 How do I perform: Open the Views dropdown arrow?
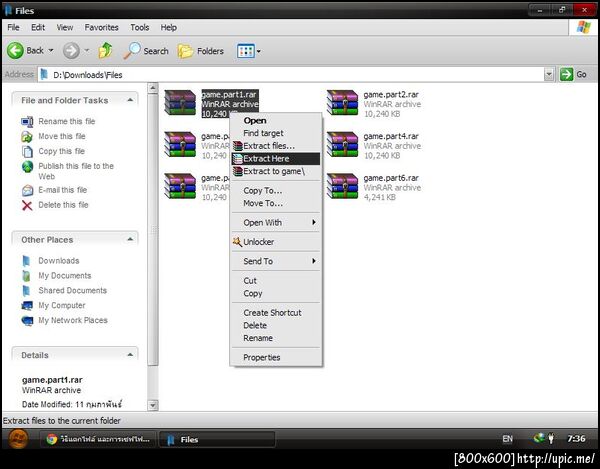click(x=259, y=51)
